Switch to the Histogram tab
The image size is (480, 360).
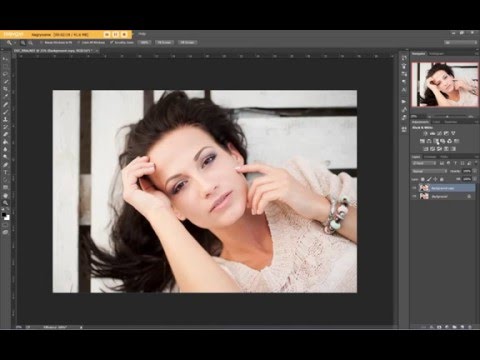coord(436,53)
